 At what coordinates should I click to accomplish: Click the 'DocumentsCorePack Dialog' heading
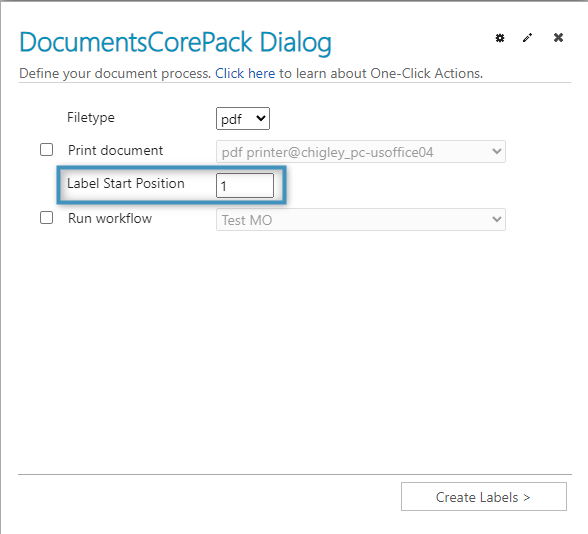[x=176, y=42]
